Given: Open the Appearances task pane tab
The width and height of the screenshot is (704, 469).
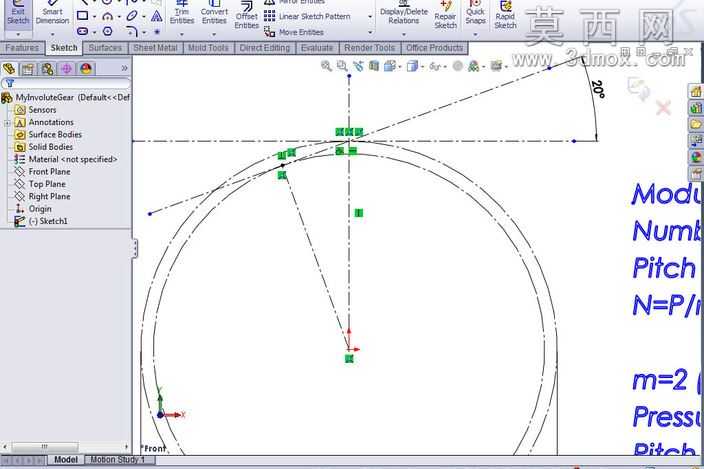Looking at the screenshot, I should [x=696, y=157].
